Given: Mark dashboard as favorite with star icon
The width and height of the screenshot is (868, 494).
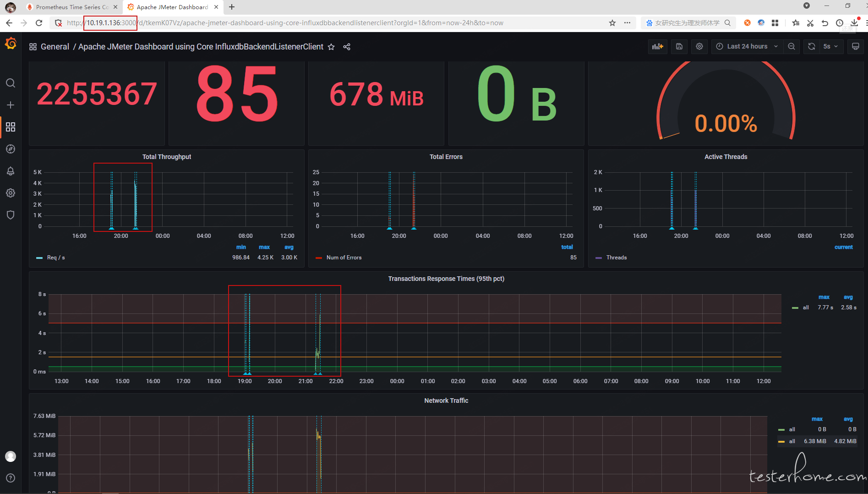Looking at the screenshot, I should [331, 47].
